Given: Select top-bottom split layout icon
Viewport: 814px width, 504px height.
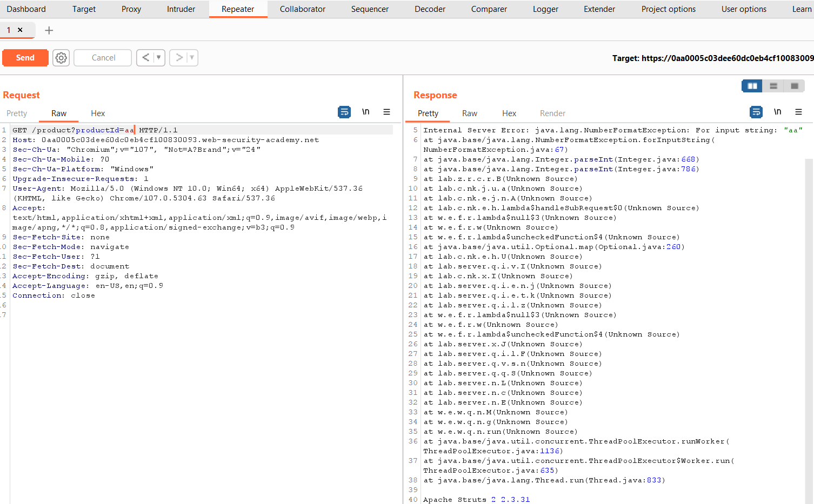Looking at the screenshot, I should [x=773, y=86].
